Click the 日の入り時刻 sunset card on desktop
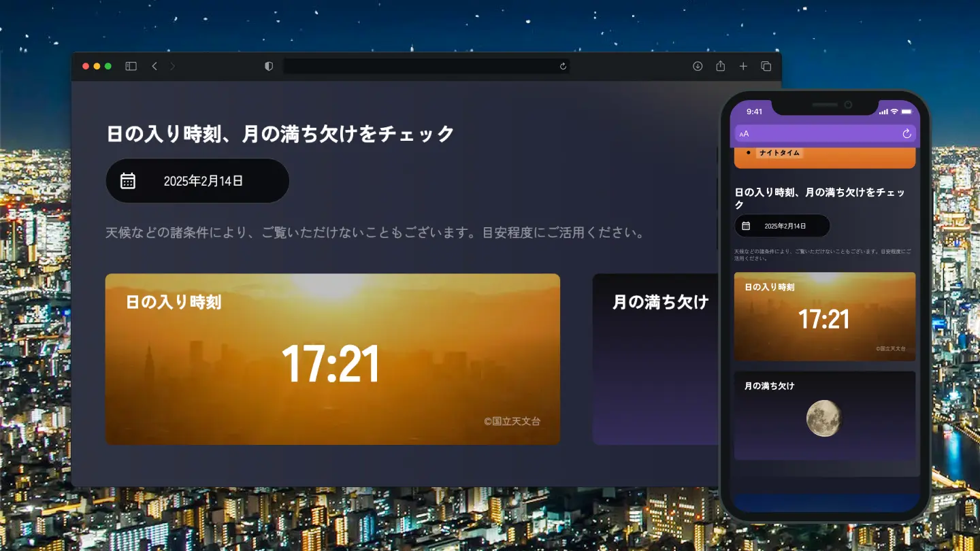This screenshot has width=980, height=551. [x=332, y=359]
